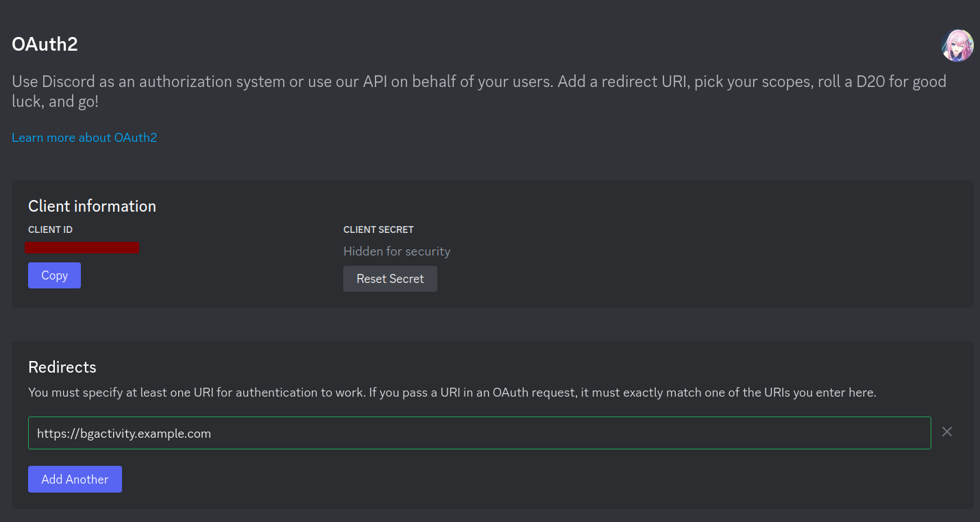Click the CLIENT SECRET label
This screenshot has height=522, width=980.
(x=378, y=229)
